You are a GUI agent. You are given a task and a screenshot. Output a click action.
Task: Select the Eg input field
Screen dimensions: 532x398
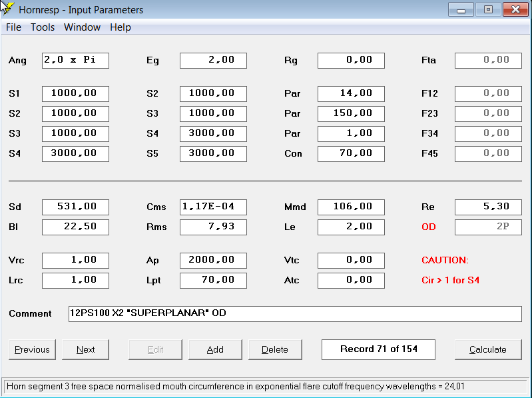(x=213, y=61)
